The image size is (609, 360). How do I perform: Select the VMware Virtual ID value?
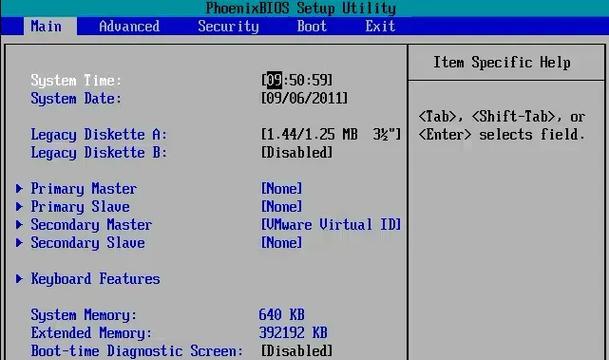pos(331,224)
